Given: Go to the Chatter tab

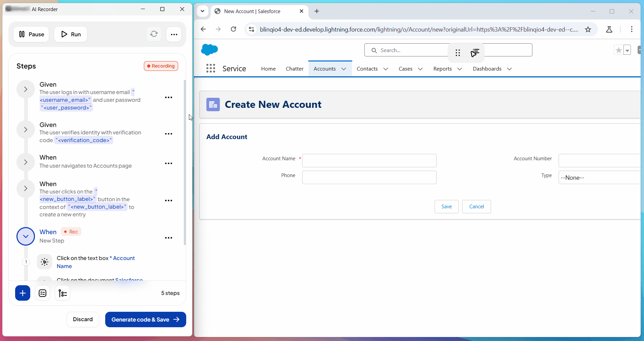Looking at the screenshot, I should [x=294, y=69].
